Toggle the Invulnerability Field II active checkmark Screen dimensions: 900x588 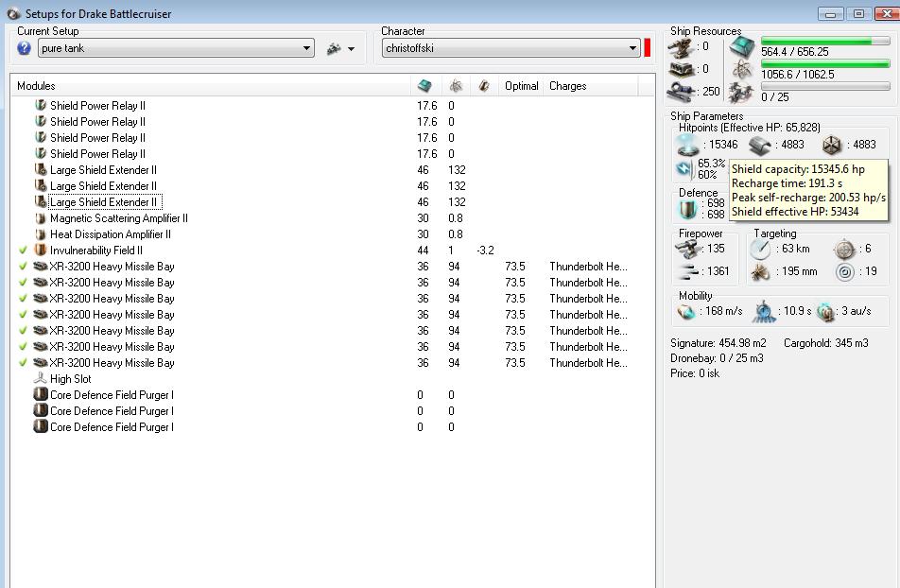tap(23, 251)
